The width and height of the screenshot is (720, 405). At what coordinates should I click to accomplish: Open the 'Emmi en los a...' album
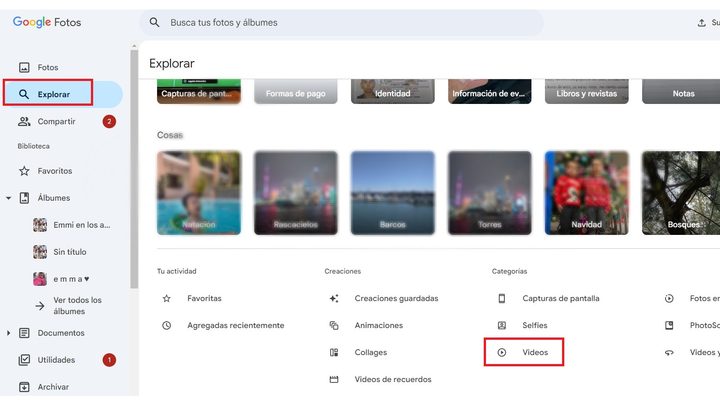(72, 225)
